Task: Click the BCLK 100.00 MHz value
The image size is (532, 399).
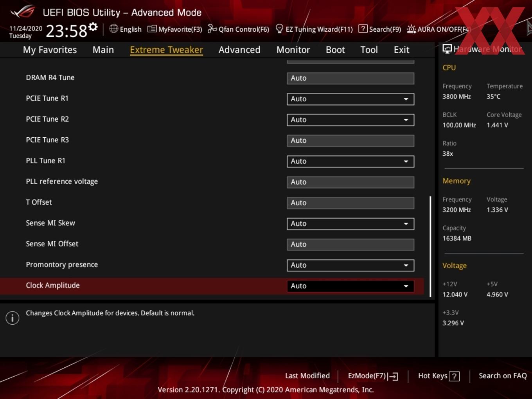Action: (x=459, y=125)
